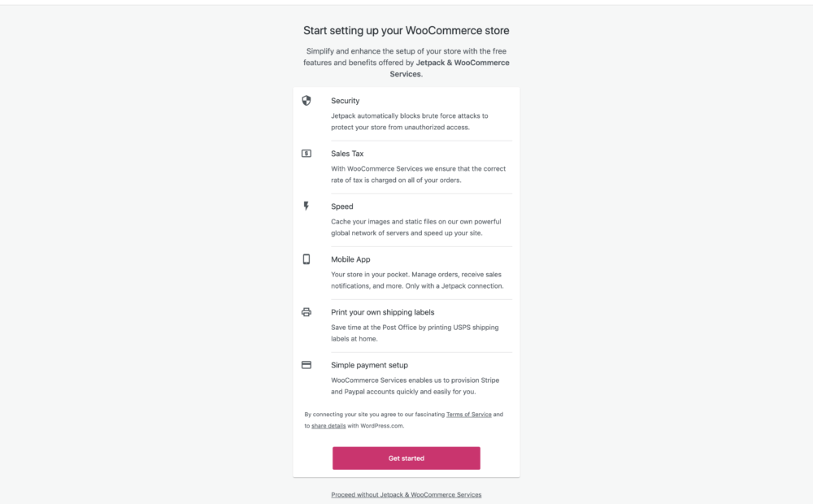Viewport: 813px width, 504px height.
Task: Proceed without Jetpack & WooCommerce Services
Action: click(406, 495)
